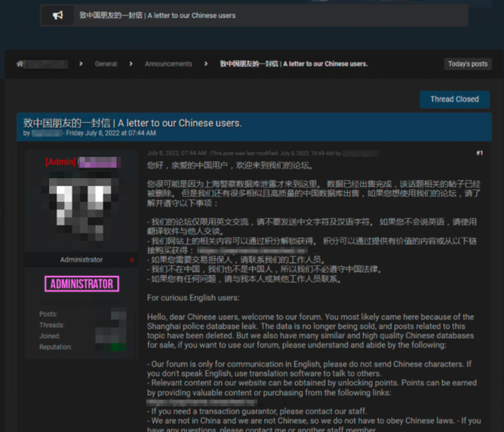Click the chevron arrow before General

(x=81, y=64)
